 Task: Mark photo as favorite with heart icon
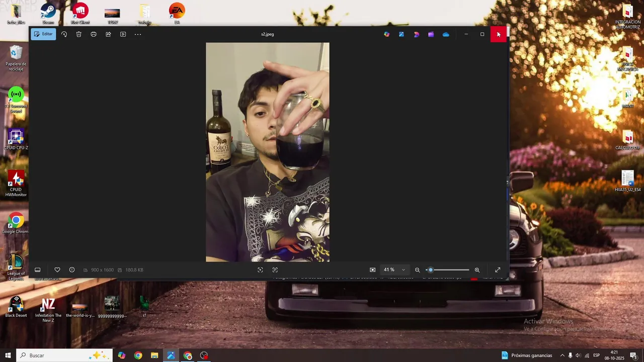(57, 270)
